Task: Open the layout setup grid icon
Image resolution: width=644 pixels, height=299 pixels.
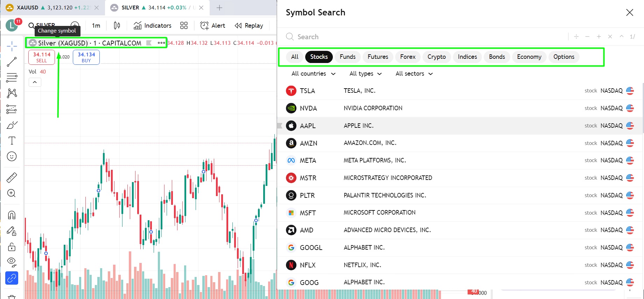Action: coord(184,26)
